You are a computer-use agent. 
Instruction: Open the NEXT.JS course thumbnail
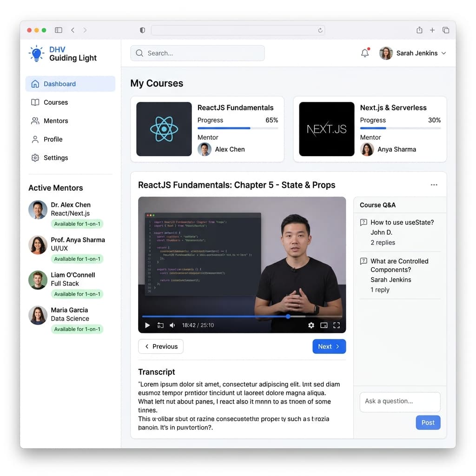pos(327,129)
